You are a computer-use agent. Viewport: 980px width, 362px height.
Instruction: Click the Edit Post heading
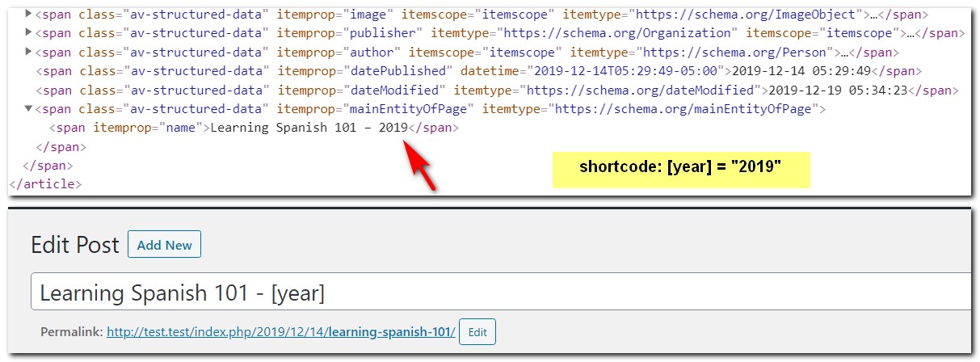point(75,246)
